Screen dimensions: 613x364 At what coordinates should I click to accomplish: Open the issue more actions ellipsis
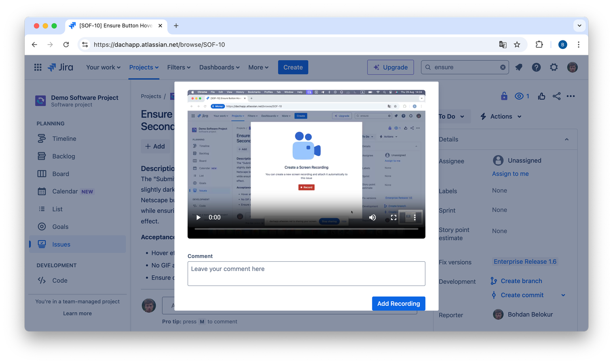click(571, 96)
